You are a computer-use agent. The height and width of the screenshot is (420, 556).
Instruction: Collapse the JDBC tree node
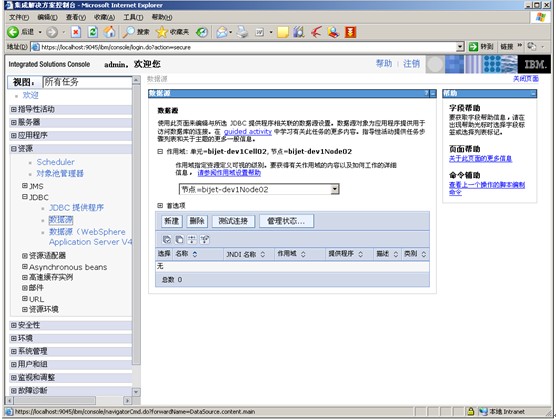[x=24, y=197]
